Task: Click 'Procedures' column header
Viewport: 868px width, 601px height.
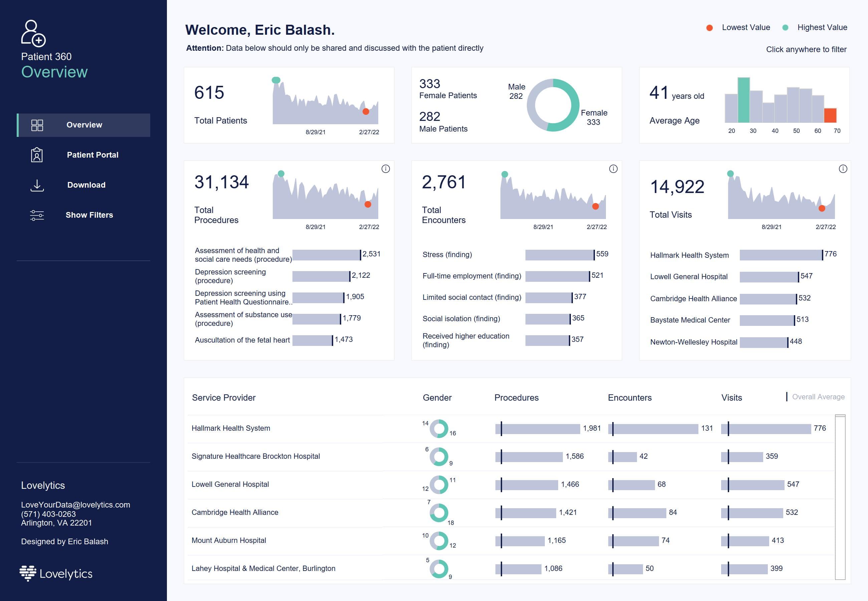Action: pyautogui.click(x=516, y=398)
